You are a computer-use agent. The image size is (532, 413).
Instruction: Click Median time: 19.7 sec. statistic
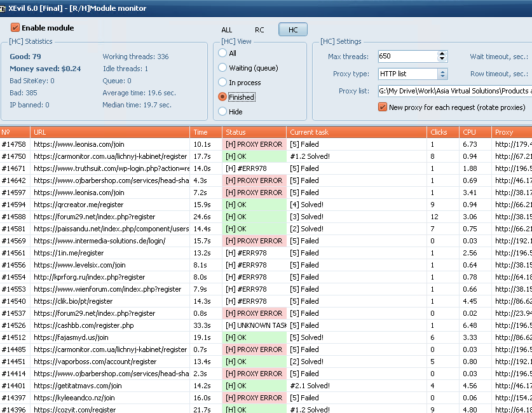[x=137, y=105]
